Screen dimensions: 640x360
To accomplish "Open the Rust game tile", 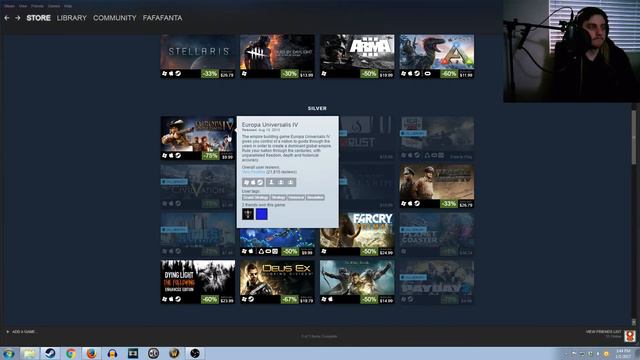I will (367, 138).
